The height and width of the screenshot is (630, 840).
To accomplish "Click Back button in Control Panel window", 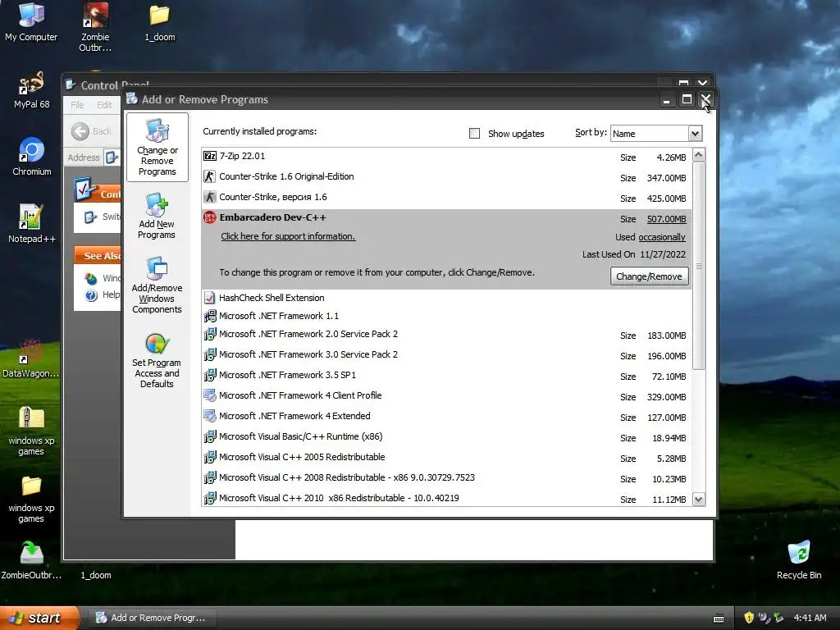I will 92,131.
